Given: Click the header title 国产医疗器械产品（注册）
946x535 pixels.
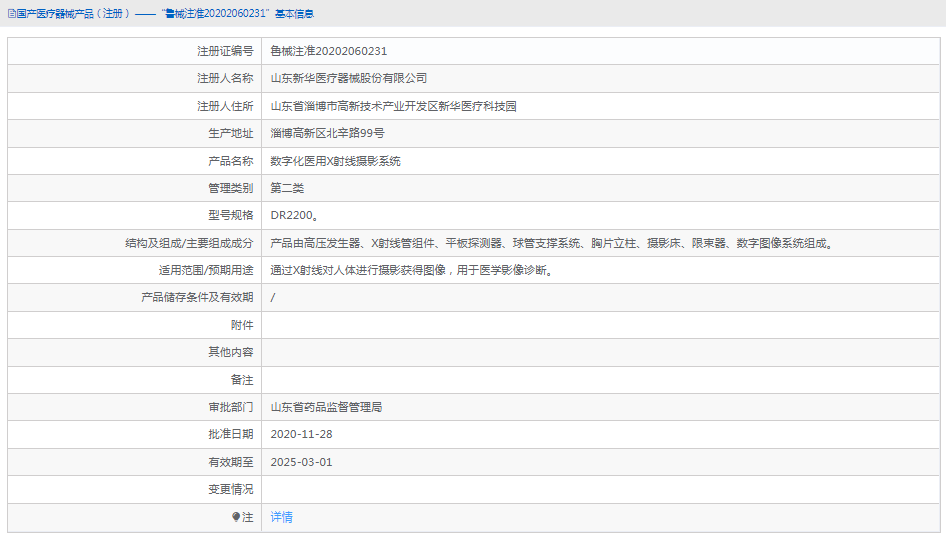Looking at the screenshot, I should point(73,13).
